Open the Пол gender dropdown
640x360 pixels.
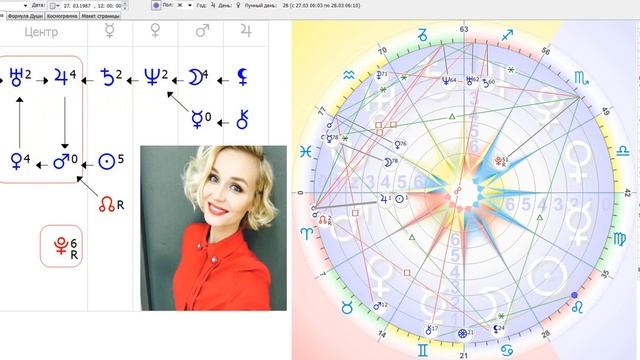coord(184,6)
